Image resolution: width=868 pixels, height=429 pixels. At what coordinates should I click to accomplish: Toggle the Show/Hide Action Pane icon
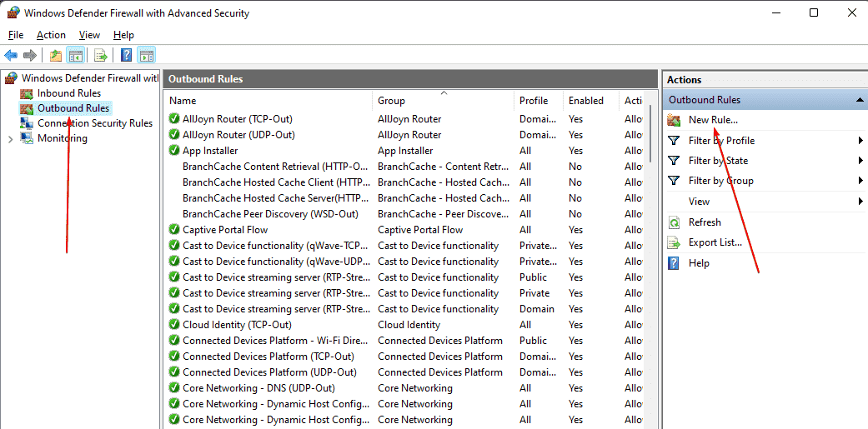(146, 55)
